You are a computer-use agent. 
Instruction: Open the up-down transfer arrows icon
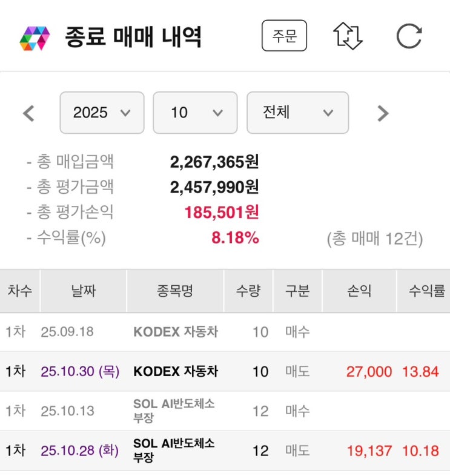point(348,36)
